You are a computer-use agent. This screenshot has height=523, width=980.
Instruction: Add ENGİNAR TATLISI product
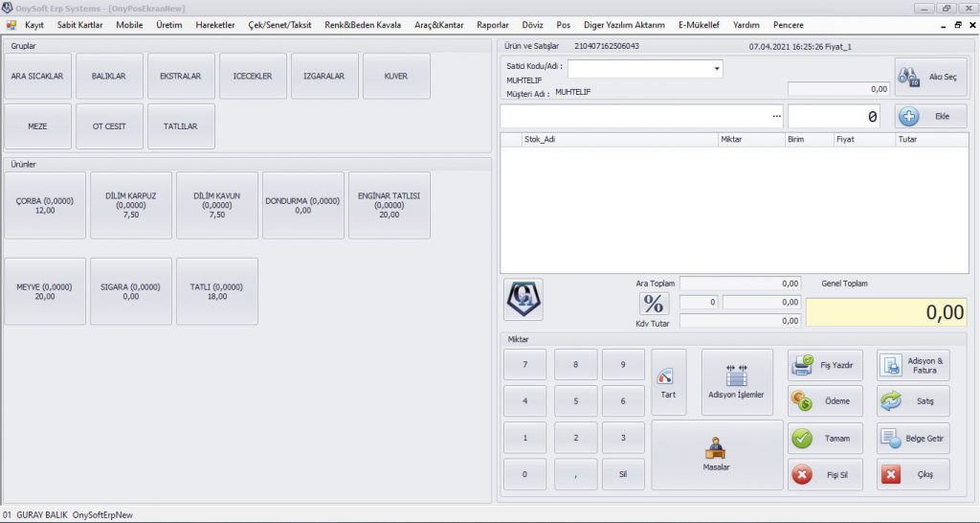pyautogui.click(x=390, y=205)
